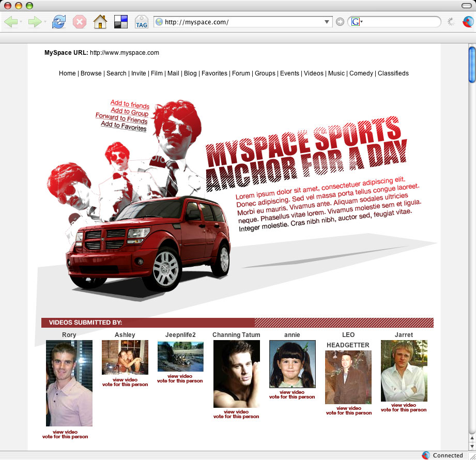This screenshot has height=460, width=476.
Task: Vote for Ashley
Action: coord(125,385)
